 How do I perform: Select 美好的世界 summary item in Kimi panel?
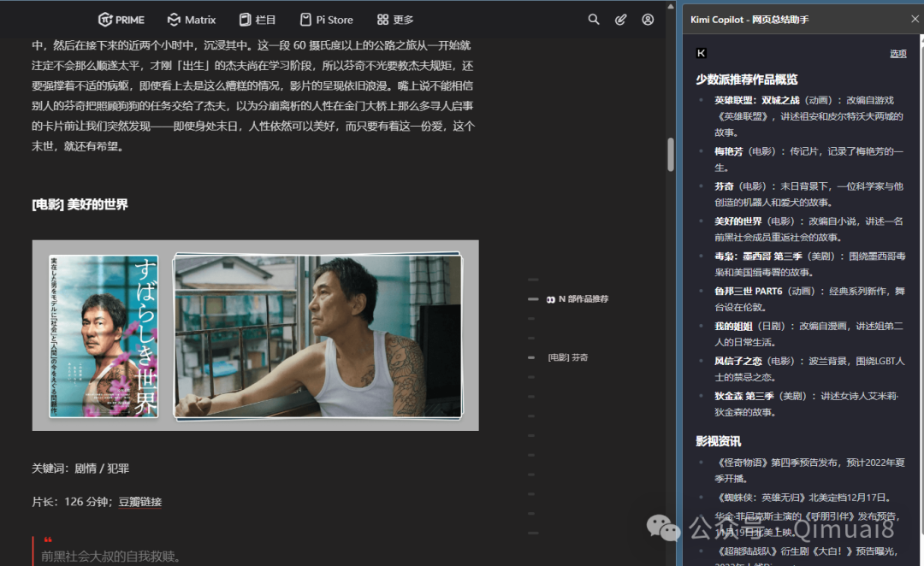pyautogui.click(x=808, y=229)
